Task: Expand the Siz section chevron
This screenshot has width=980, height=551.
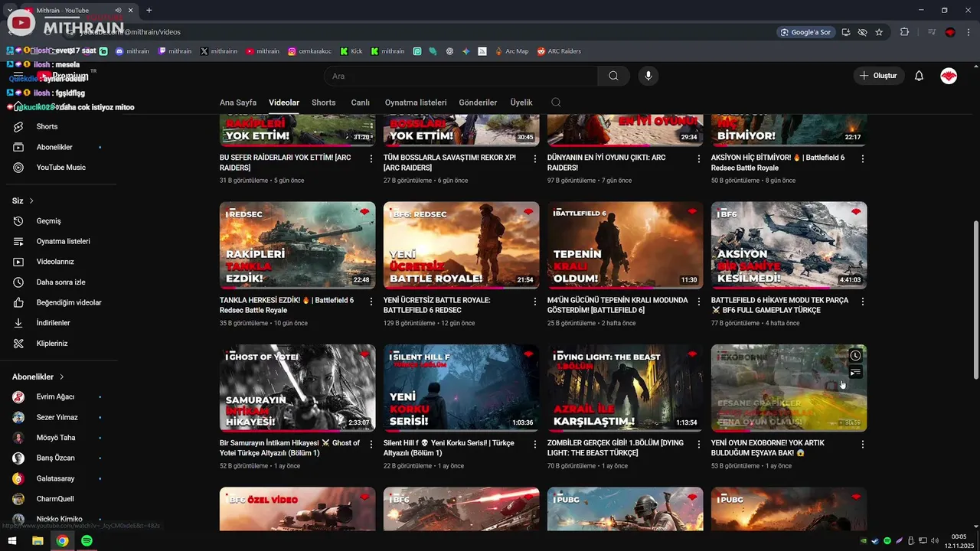Action: 31,201
